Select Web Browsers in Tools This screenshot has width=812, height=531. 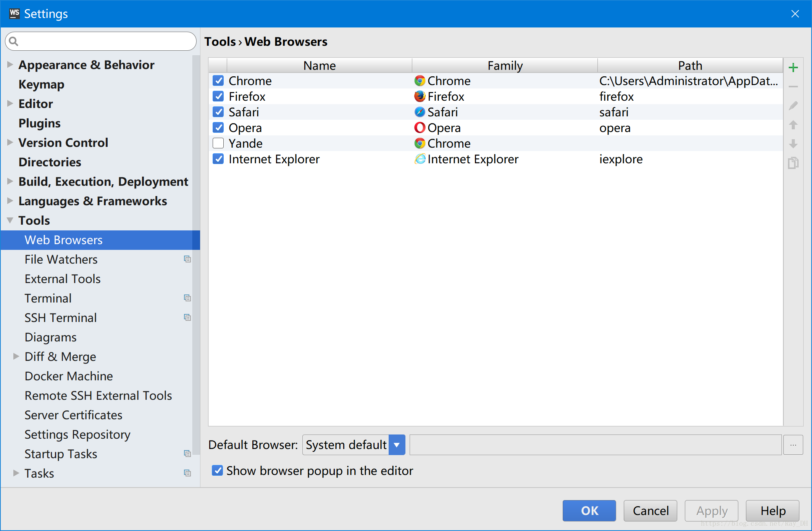click(100, 240)
